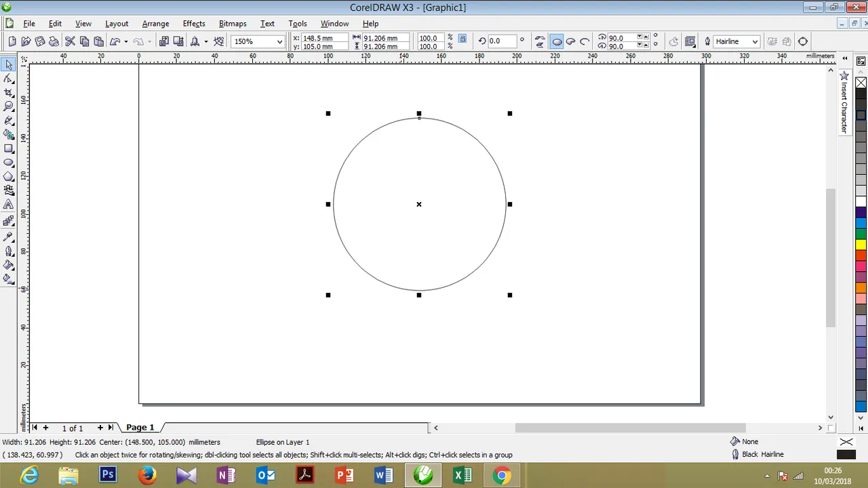868x488 pixels.
Task: Expand the Application Launcher dropdown arrow
Action: tap(206, 42)
